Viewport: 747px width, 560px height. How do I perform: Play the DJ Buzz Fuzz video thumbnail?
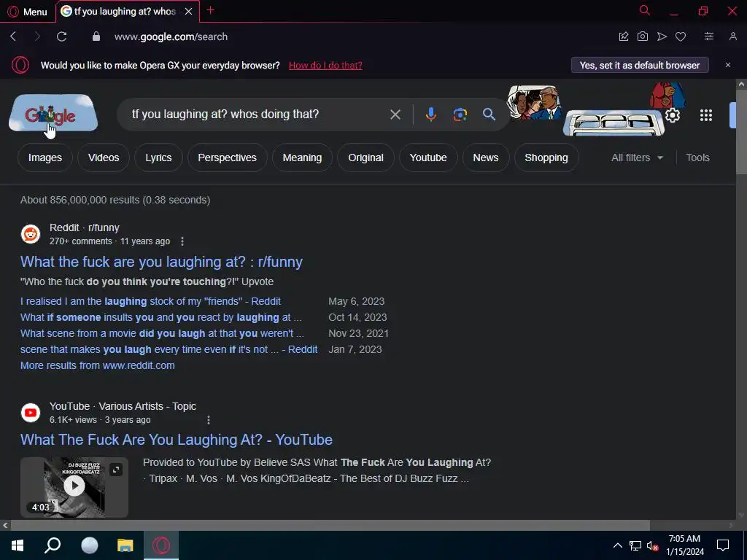click(x=74, y=486)
